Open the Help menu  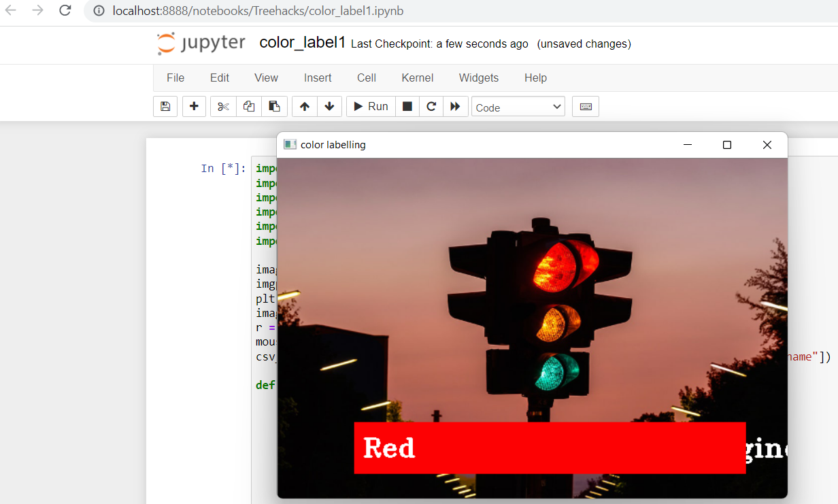point(535,78)
